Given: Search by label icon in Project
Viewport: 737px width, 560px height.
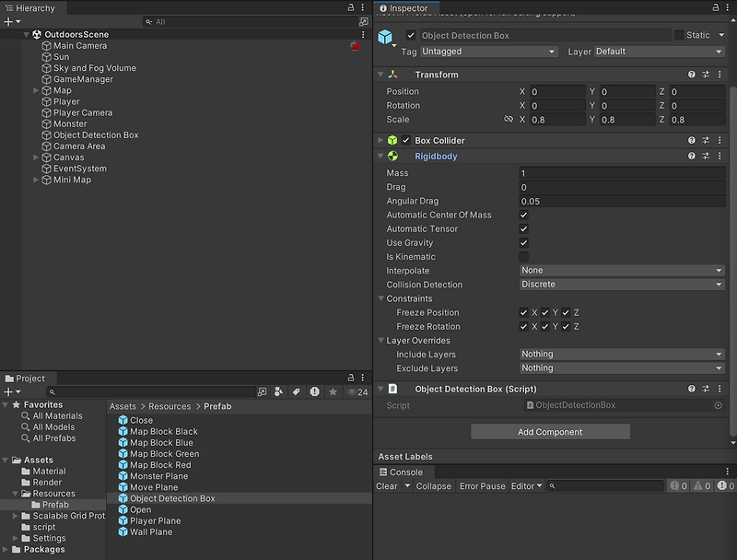Looking at the screenshot, I should click(296, 391).
